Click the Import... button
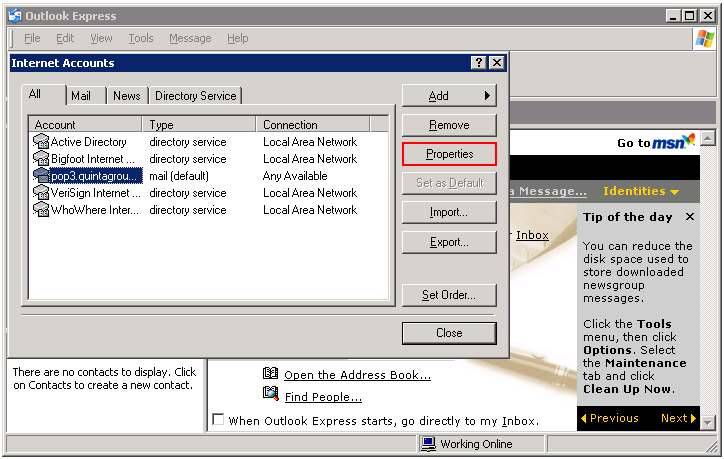 [x=449, y=212]
